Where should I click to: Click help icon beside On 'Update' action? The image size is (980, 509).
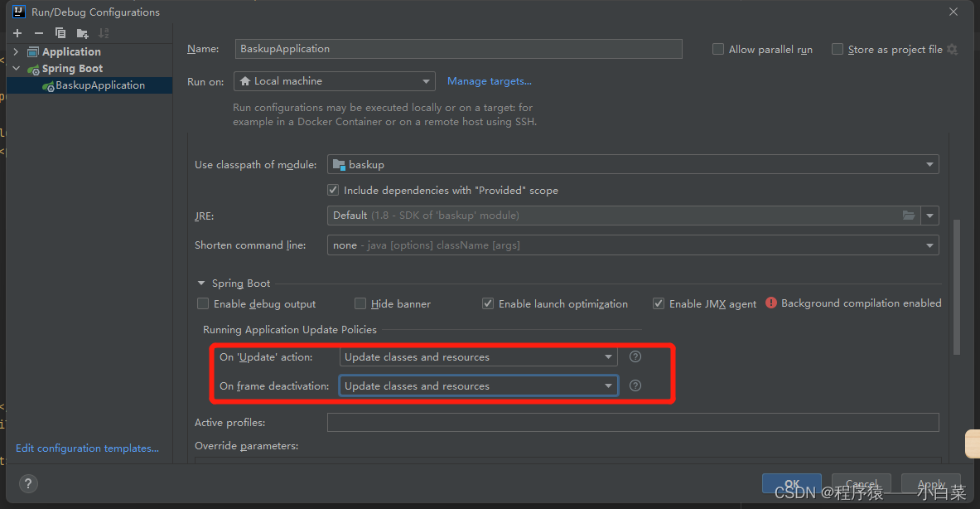(x=635, y=356)
